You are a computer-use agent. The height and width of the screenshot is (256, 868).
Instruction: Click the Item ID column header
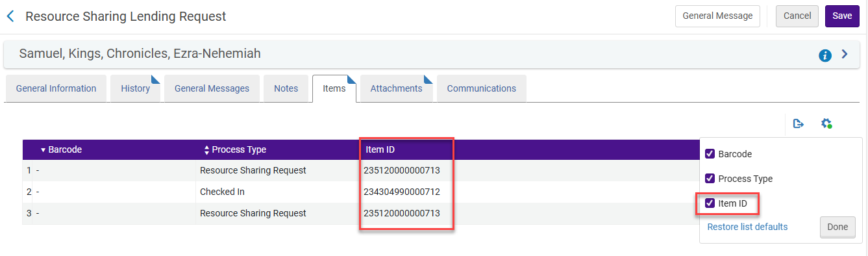click(x=380, y=149)
